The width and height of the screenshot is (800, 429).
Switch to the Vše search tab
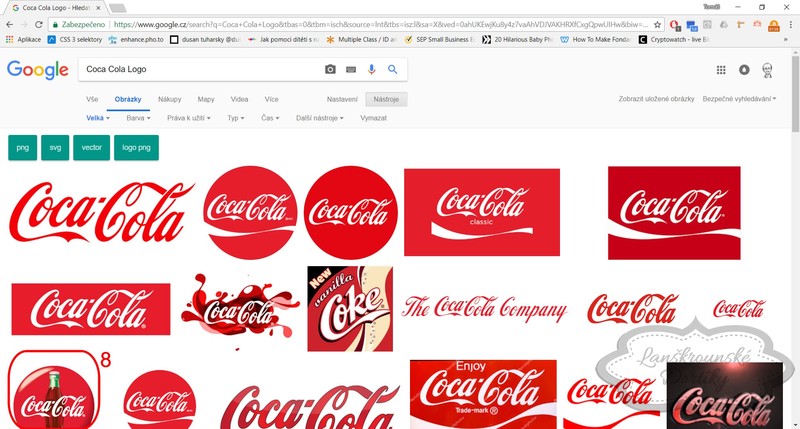click(x=92, y=99)
